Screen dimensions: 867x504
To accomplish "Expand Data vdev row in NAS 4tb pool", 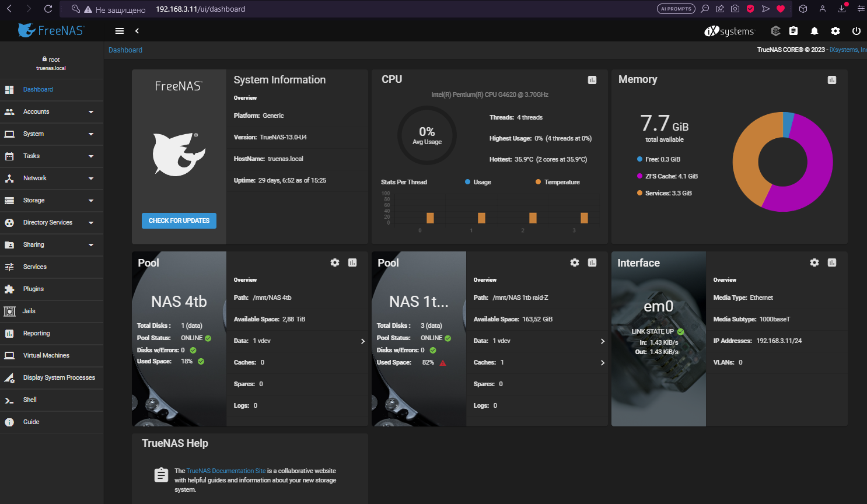I will click(363, 341).
